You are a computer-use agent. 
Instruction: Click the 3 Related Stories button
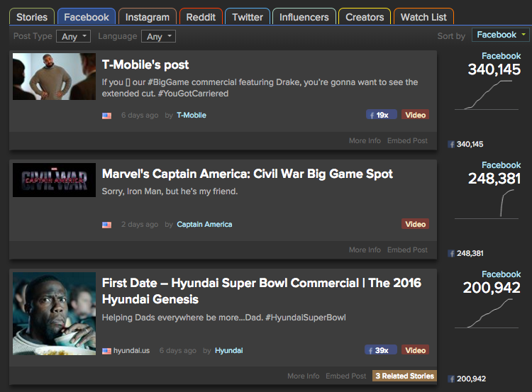point(404,376)
